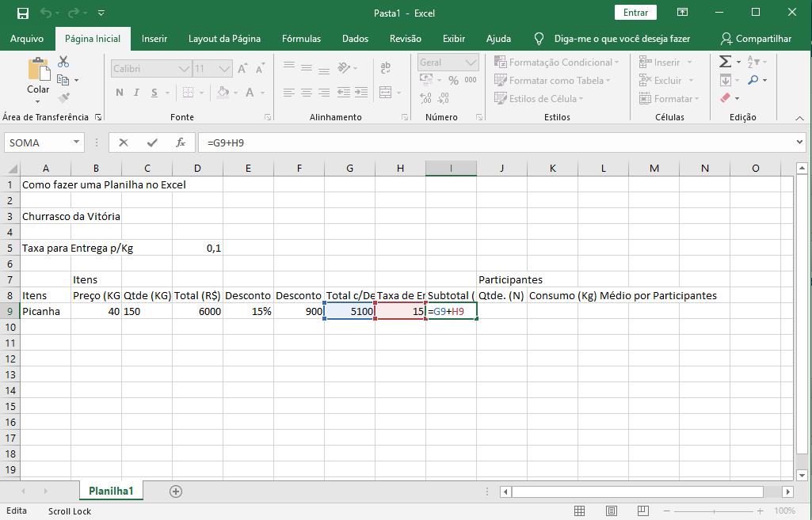
Task: Click the Compartilhar share button
Action: (x=756, y=39)
